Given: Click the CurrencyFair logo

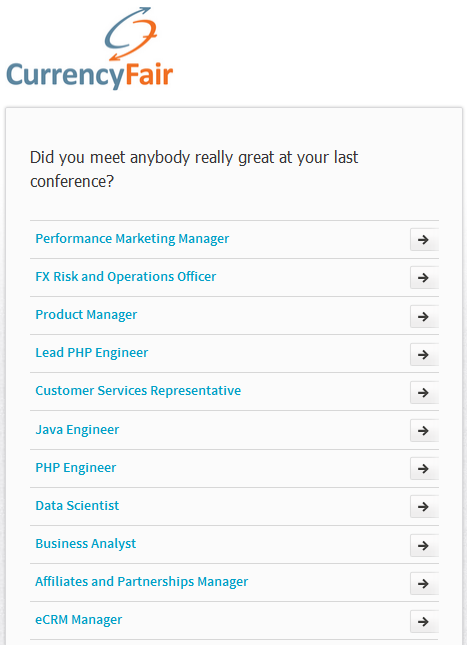Looking at the screenshot, I should coord(90,48).
